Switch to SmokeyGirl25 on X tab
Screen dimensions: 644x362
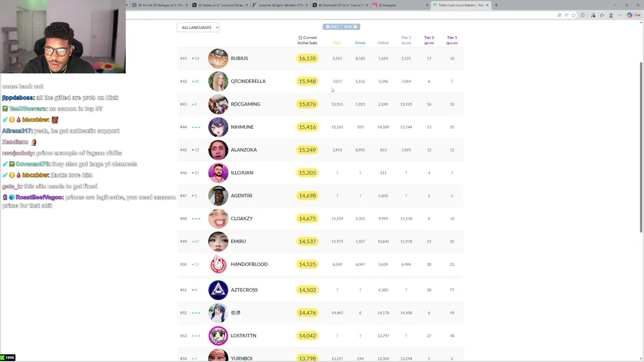click(340, 5)
